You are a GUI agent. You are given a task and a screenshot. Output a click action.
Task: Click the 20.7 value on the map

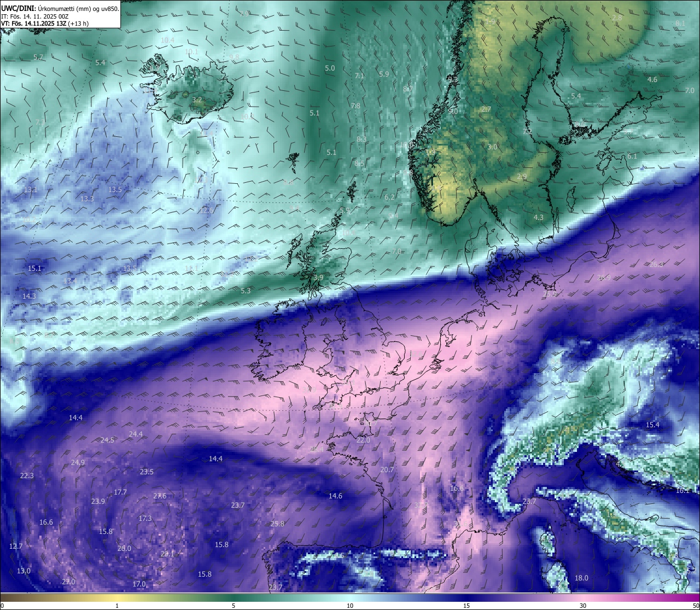pyautogui.click(x=387, y=470)
